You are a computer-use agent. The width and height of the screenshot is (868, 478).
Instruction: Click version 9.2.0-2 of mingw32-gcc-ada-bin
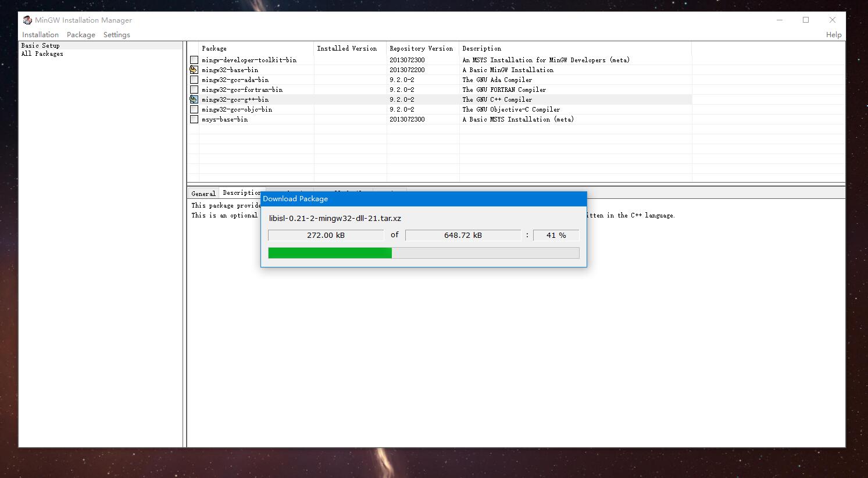(x=402, y=80)
